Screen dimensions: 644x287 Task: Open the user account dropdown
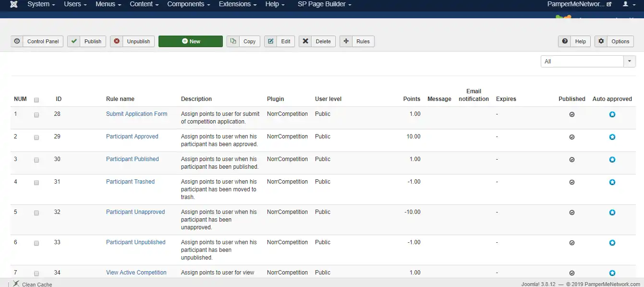coord(629,4)
